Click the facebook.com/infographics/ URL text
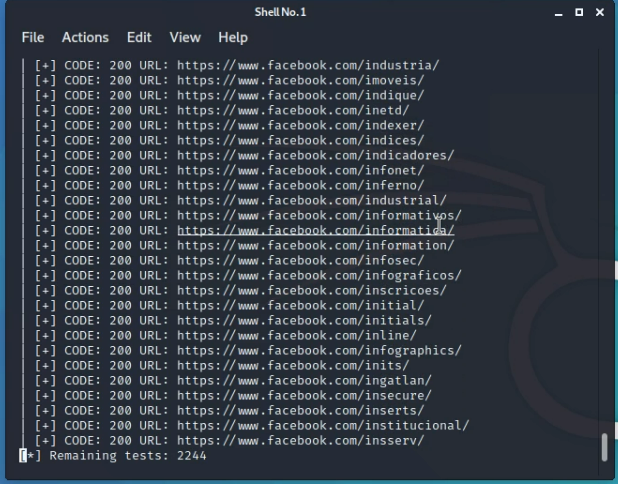This screenshot has height=484, width=618. pyautogui.click(x=319, y=350)
